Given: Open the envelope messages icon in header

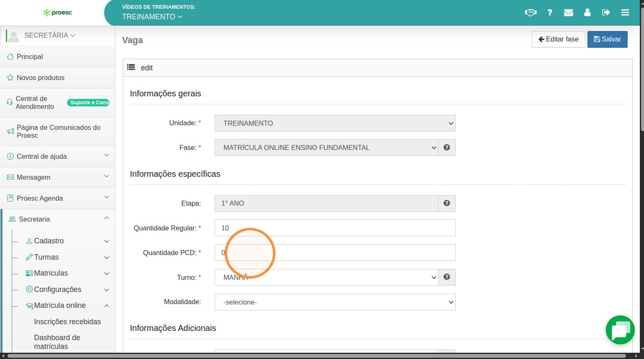Looking at the screenshot, I should coord(569,13).
